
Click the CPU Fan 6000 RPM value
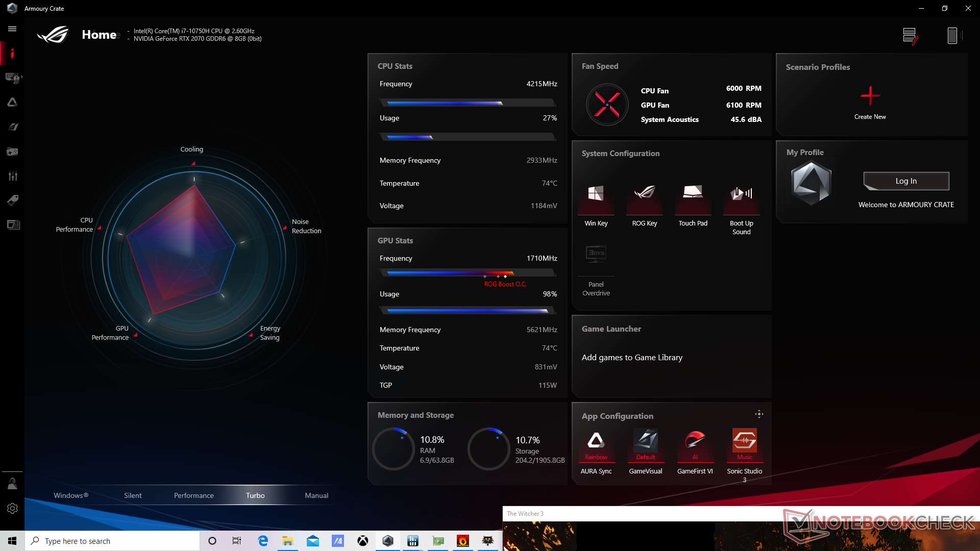[744, 88]
